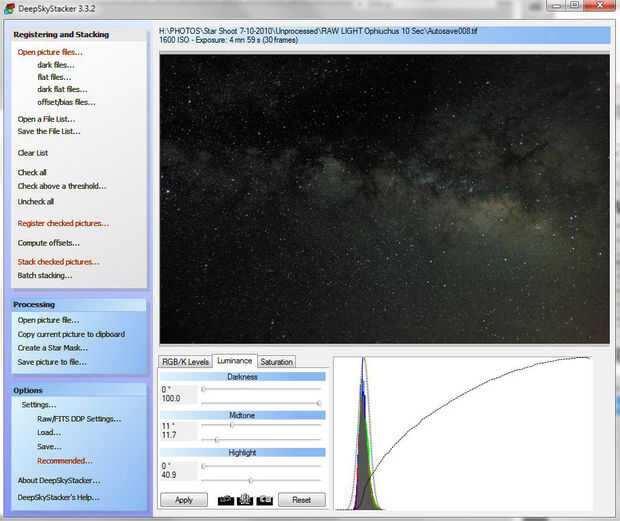Select the Luminance tab
This screenshot has width=620, height=521.
(234, 361)
